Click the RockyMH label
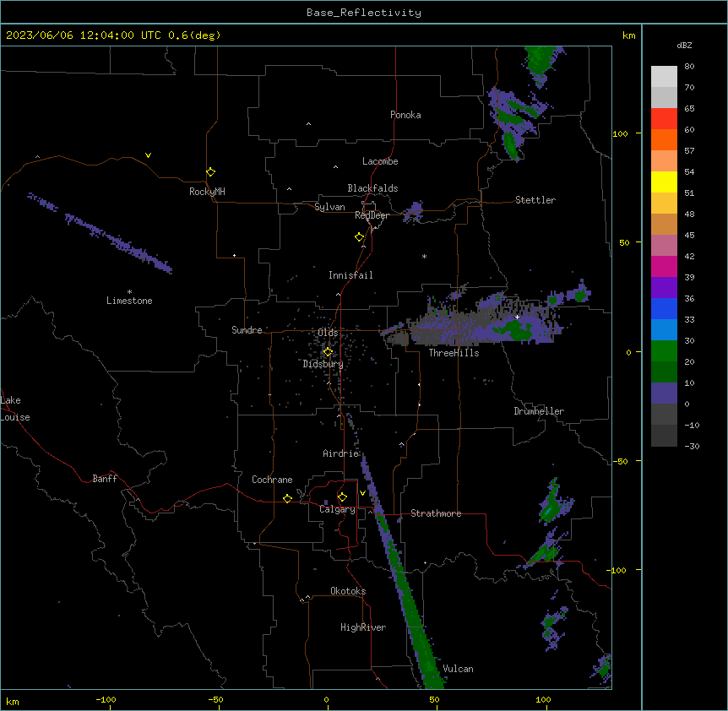 pyautogui.click(x=207, y=192)
